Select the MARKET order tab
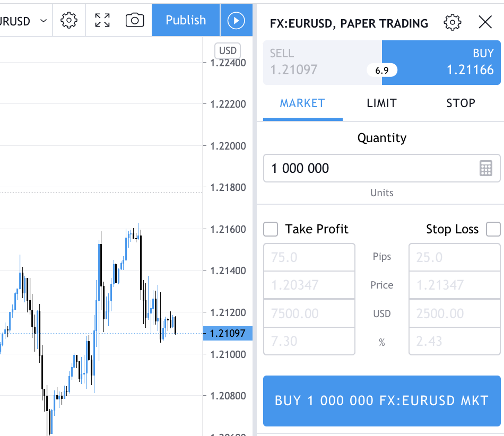 point(302,103)
